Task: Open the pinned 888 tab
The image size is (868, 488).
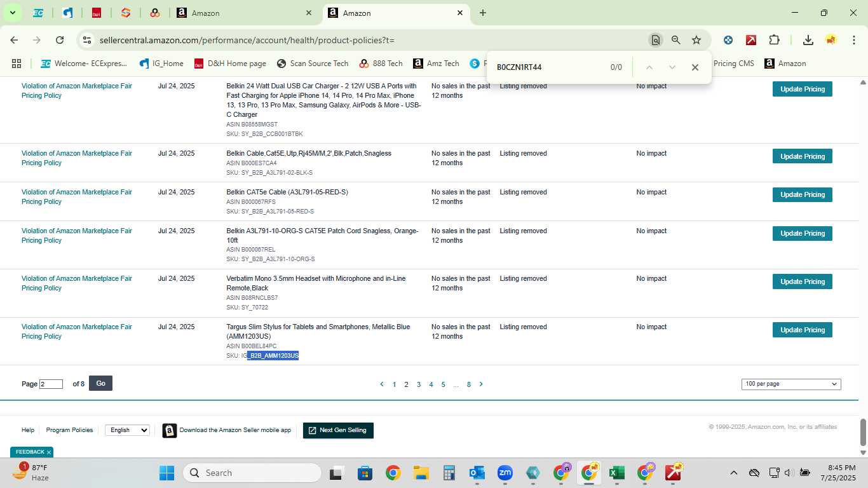Action: tap(155, 13)
